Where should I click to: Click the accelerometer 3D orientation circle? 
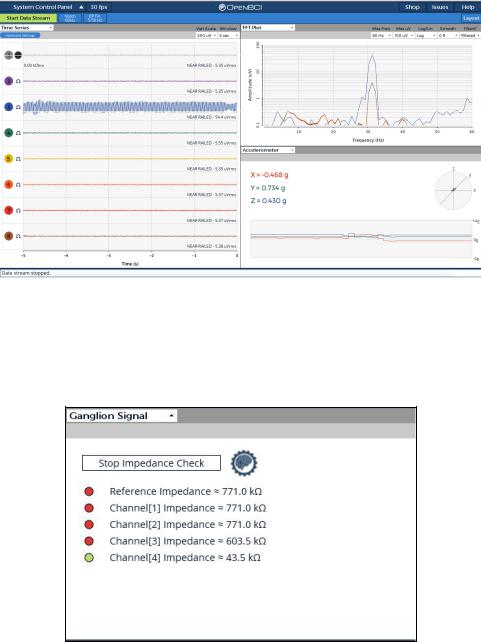[453, 190]
